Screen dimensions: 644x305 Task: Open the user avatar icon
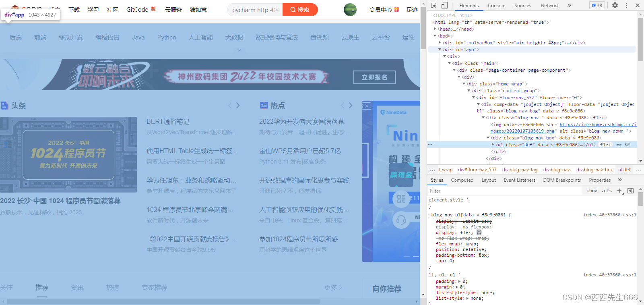click(350, 10)
